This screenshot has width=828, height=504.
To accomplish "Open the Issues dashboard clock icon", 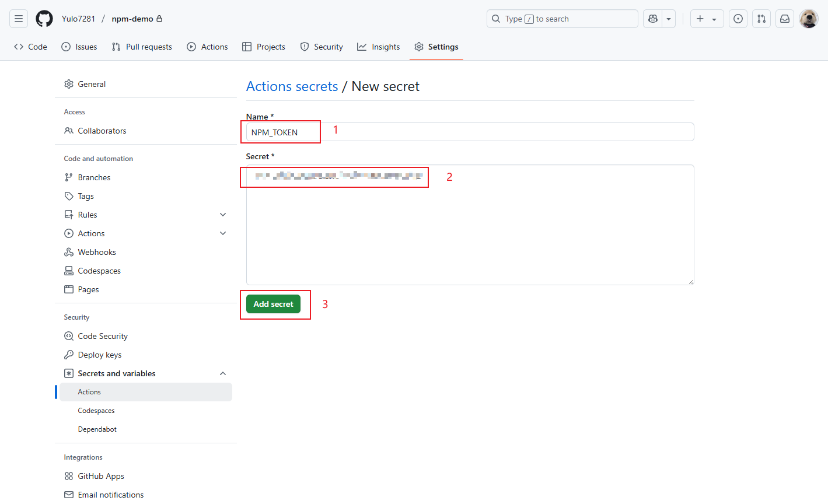I will tap(738, 18).
